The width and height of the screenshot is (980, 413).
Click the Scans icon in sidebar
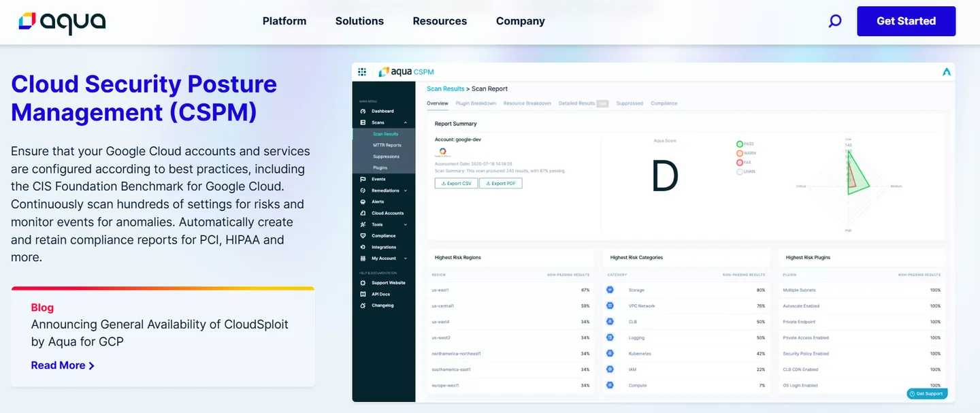[363, 122]
